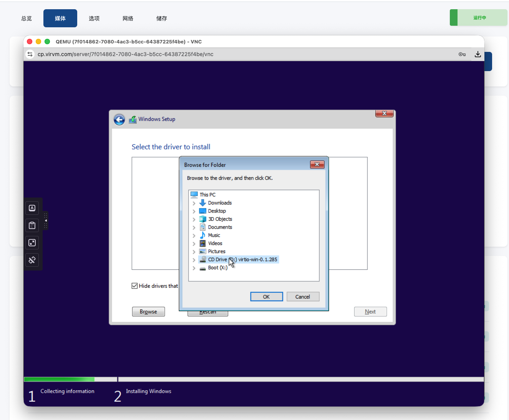Click the VNC disconnect icon

32,260
